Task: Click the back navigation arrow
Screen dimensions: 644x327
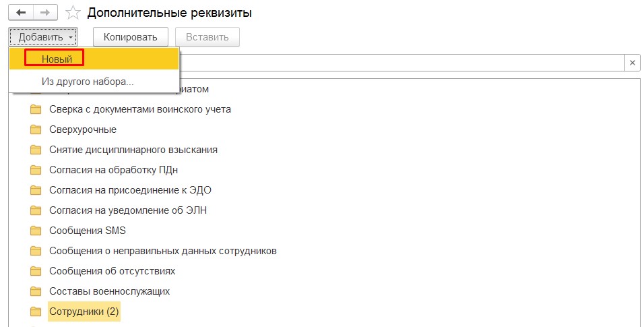Action: coord(21,13)
